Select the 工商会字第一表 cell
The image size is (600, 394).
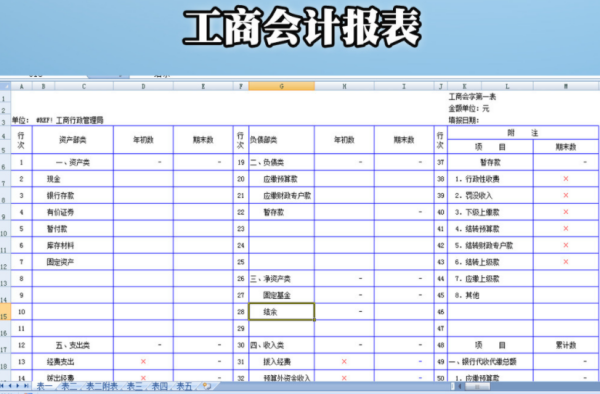click(x=473, y=97)
